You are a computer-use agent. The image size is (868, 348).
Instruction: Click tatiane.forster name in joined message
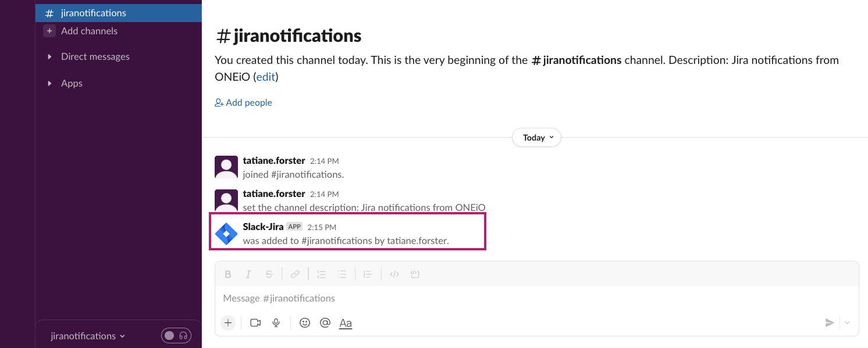point(274,160)
